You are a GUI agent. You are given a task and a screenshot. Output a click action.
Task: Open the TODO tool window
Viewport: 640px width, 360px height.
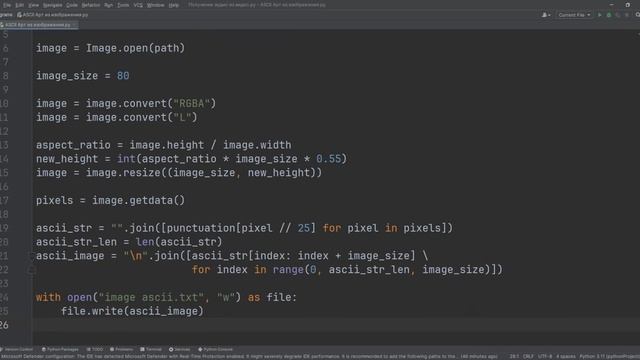coord(95,349)
